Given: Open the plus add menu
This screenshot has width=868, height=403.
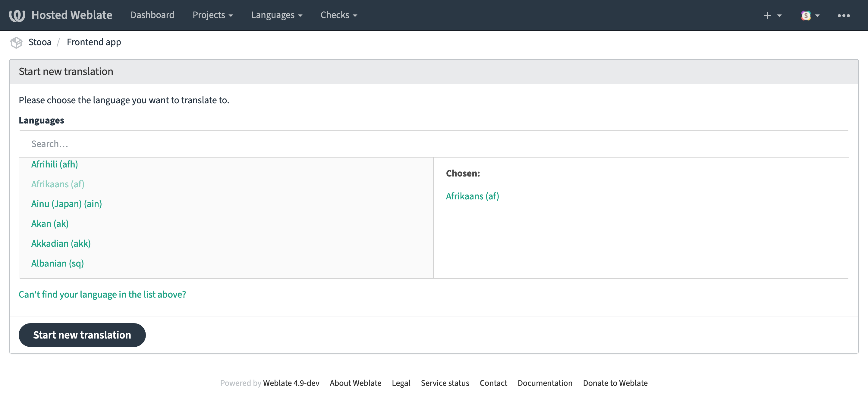Looking at the screenshot, I should [x=772, y=15].
